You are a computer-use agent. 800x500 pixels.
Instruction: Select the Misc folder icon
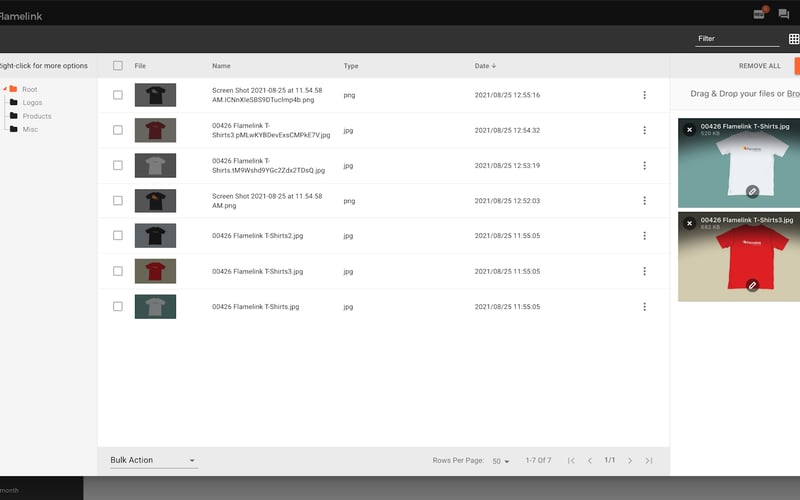coord(14,129)
